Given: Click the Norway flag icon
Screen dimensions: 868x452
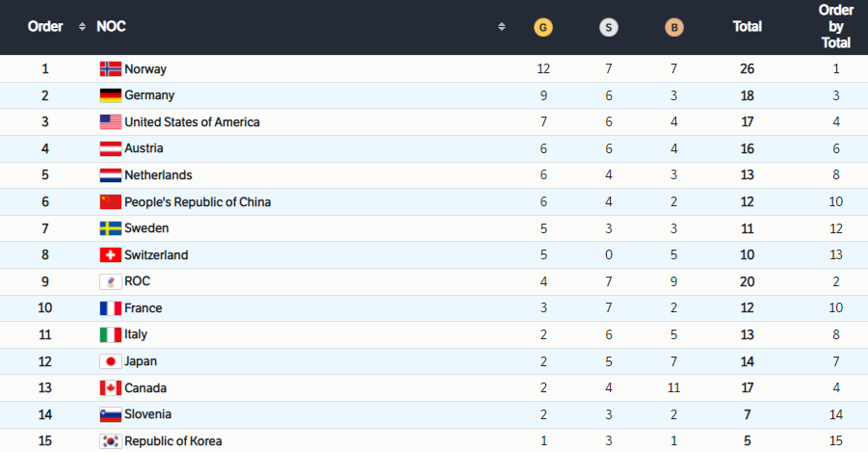Looking at the screenshot, I should tap(111, 68).
